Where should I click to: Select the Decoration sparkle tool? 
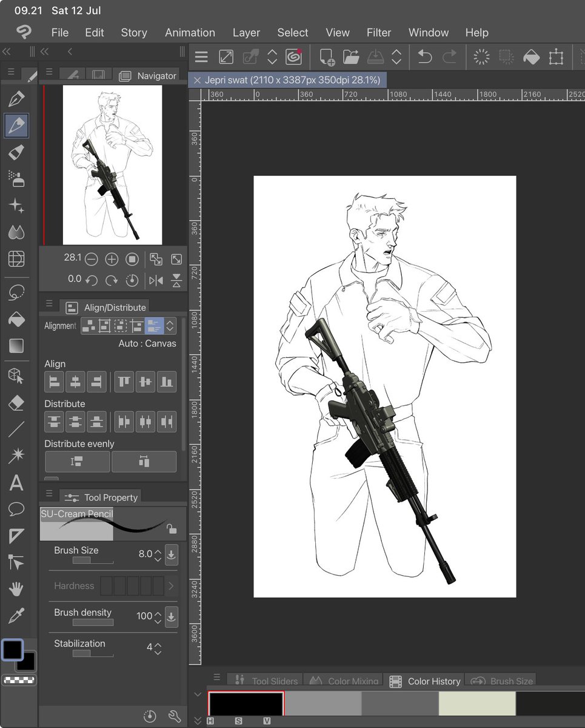(16, 205)
